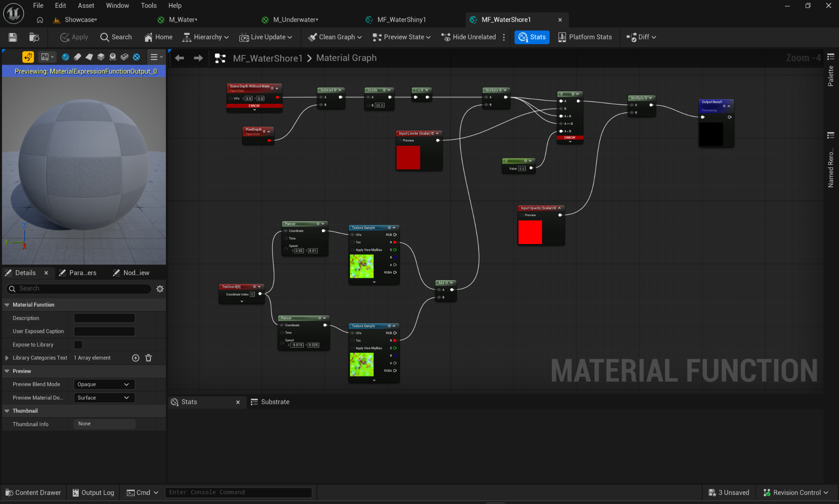Open the viewport hamburger options menu
This screenshot has width=839, height=504.
click(x=156, y=57)
